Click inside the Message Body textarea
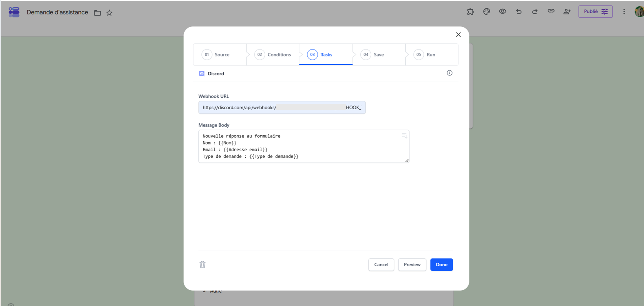The height and width of the screenshot is (306, 644). [303, 146]
